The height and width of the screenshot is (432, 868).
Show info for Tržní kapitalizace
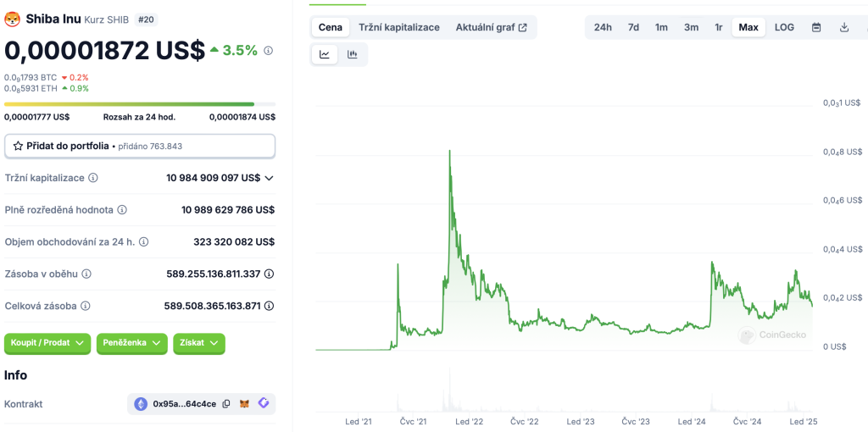point(93,178)
